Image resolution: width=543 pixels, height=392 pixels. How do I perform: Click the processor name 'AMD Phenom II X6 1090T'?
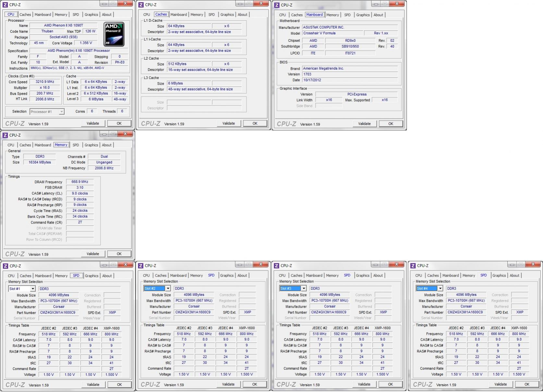tap(64, 25)
